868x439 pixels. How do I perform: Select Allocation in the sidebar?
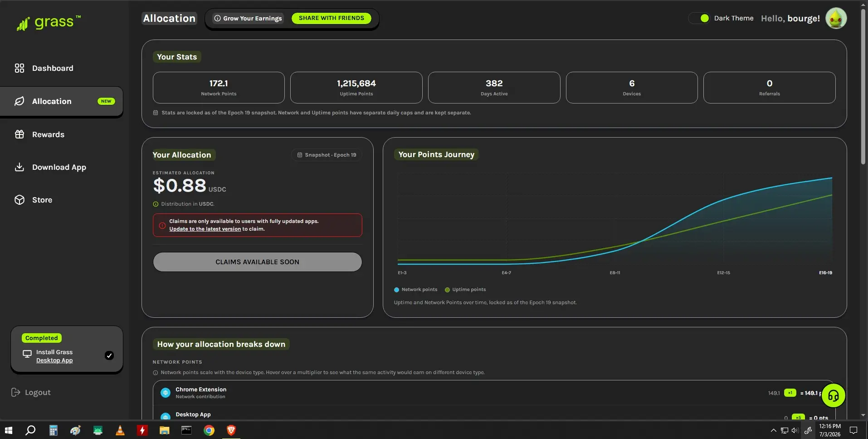point(62,101)
